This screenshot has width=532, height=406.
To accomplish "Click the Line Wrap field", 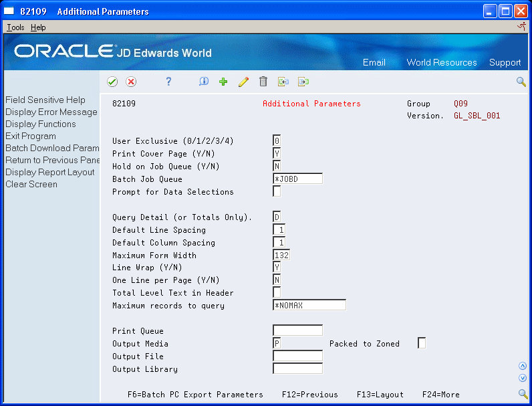I will point(277,267).
